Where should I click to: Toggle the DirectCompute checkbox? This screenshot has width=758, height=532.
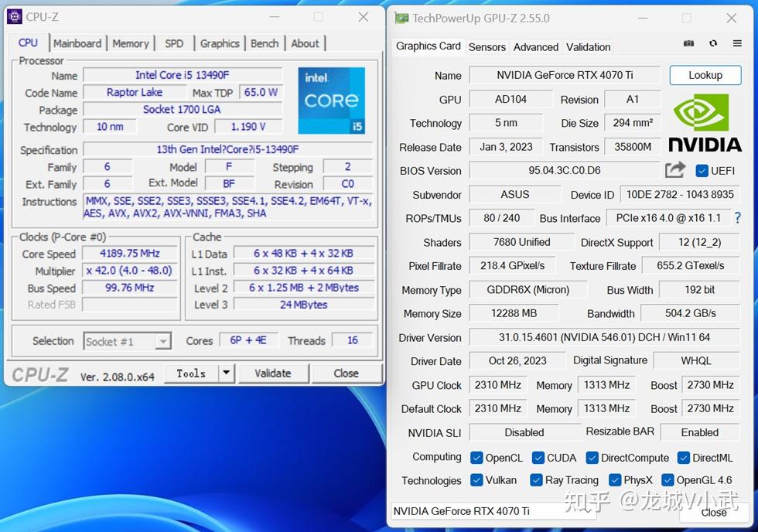click(x=592, y=458)
